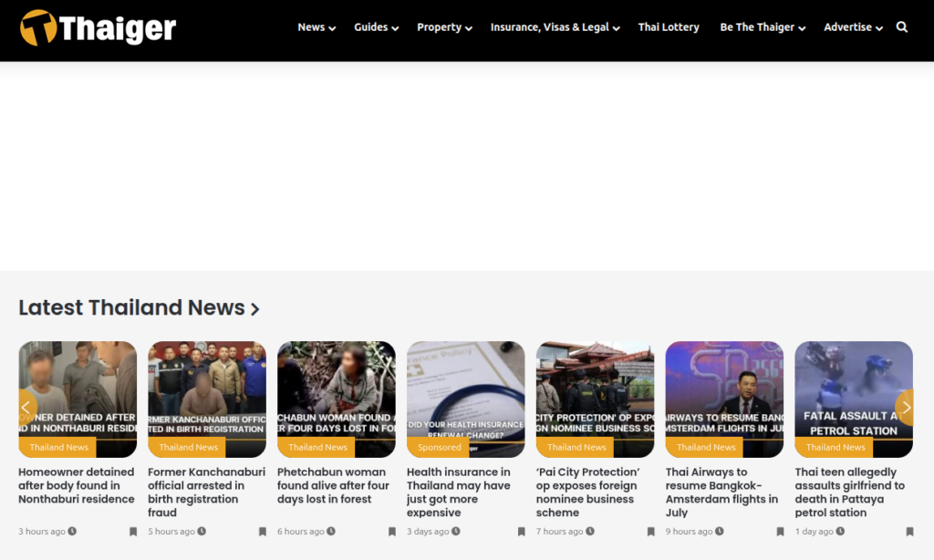Click clock icon beside 3 hours ago

tap(72, 531)
